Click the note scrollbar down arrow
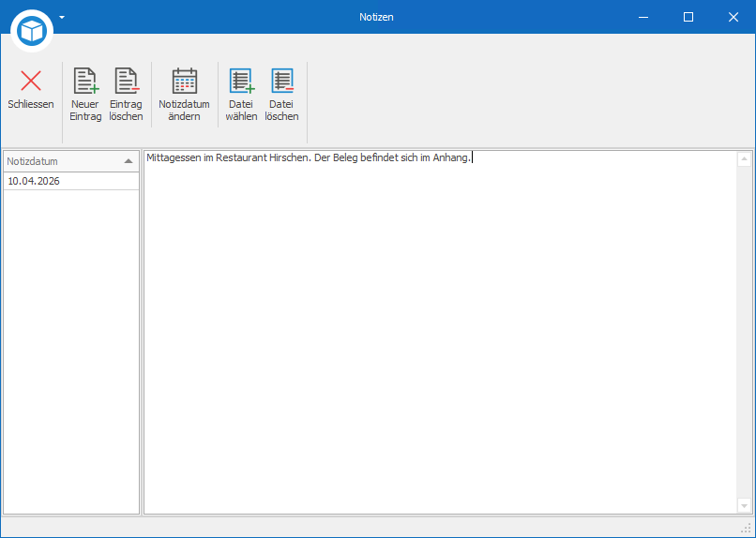 click(745, 506)
